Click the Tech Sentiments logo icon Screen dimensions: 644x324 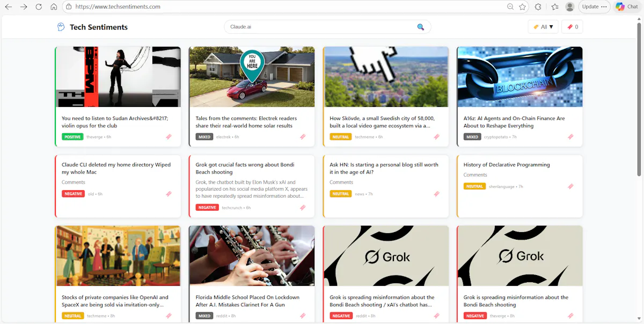coord(61,27)
